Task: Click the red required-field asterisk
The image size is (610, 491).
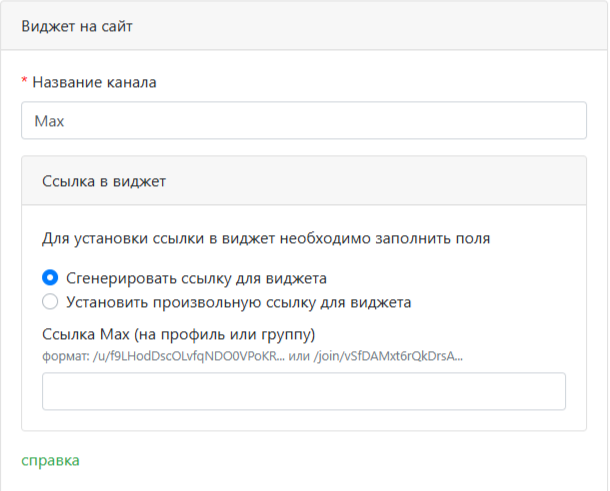Action: coord(25,82)
